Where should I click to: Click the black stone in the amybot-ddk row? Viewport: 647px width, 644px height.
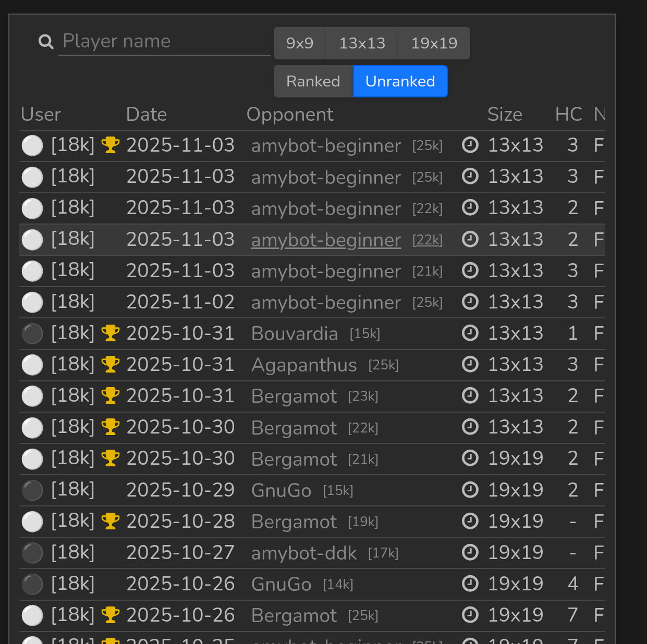[32, 553]
